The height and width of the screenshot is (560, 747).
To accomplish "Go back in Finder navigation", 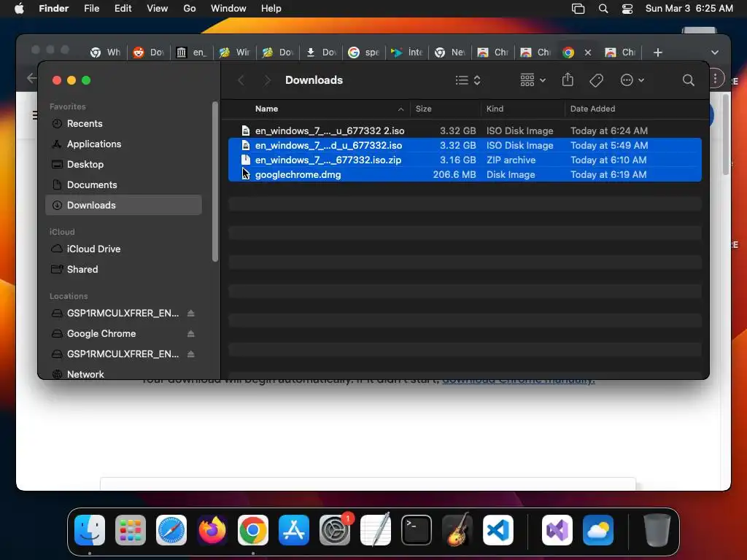I will (x=241, y=80).
